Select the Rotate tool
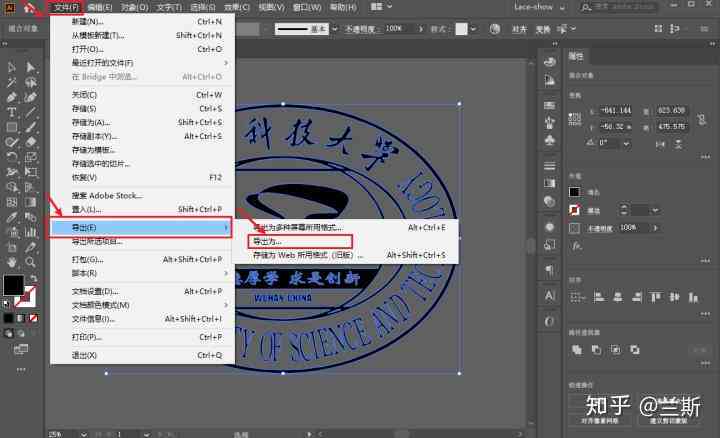Screen dimensions: 720x438 click(11, 157)
